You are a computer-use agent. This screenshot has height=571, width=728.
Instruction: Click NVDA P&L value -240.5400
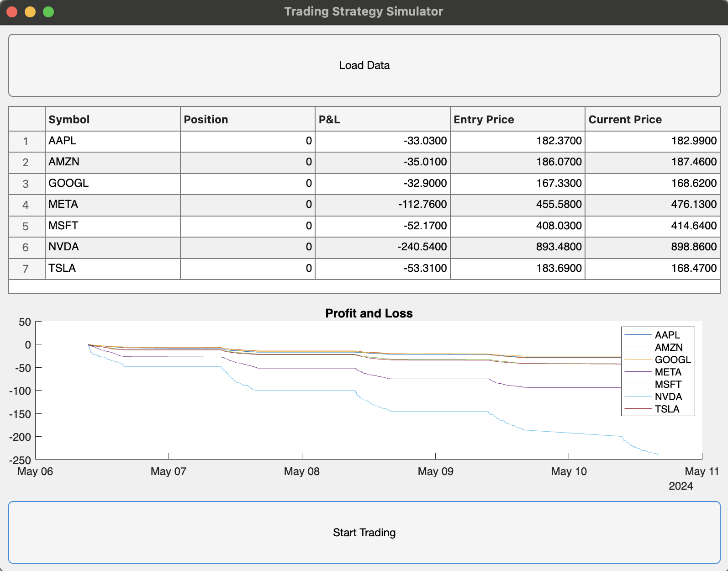point(383,247)
